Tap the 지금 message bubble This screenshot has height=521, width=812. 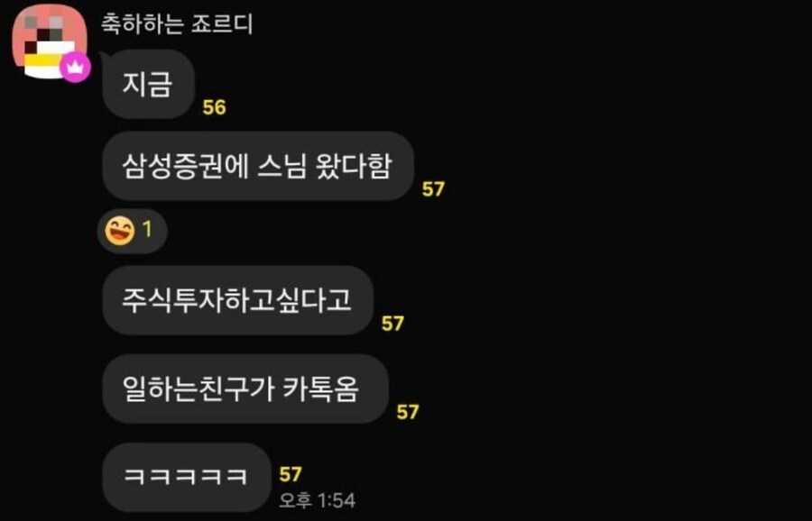(148, 85)
